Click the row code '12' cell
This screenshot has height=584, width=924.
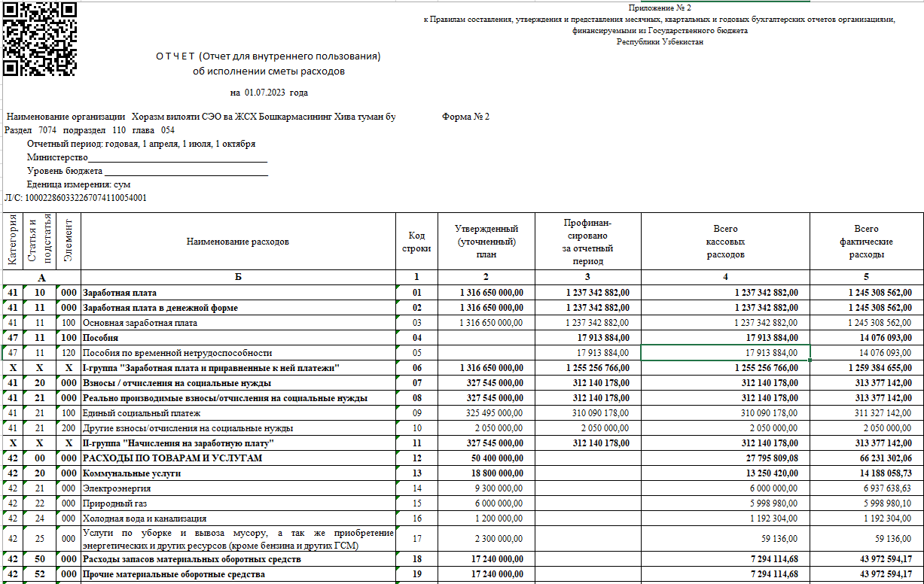point(416,458)
